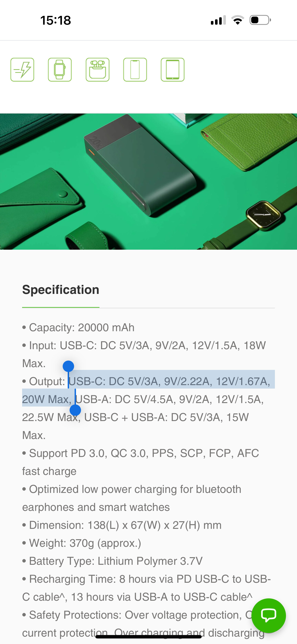Tap the Dimension specification line
This screenshot has height=644, width=297.
tap(125, 525)
